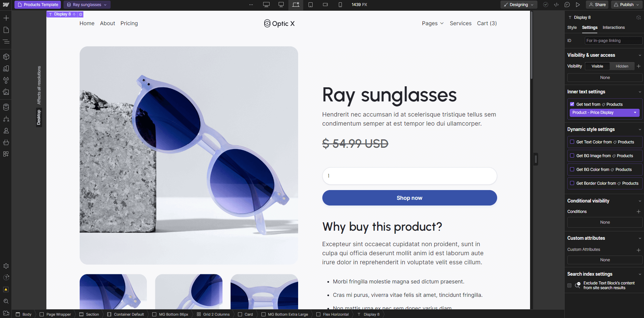Enable Get BG Image from Products

point(572,155)
